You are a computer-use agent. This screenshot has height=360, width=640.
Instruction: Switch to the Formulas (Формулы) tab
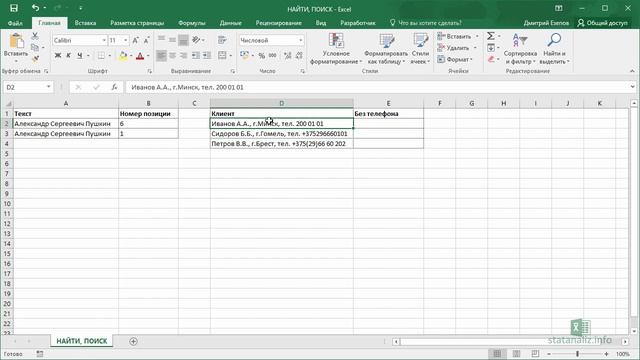tap(192, 23)
